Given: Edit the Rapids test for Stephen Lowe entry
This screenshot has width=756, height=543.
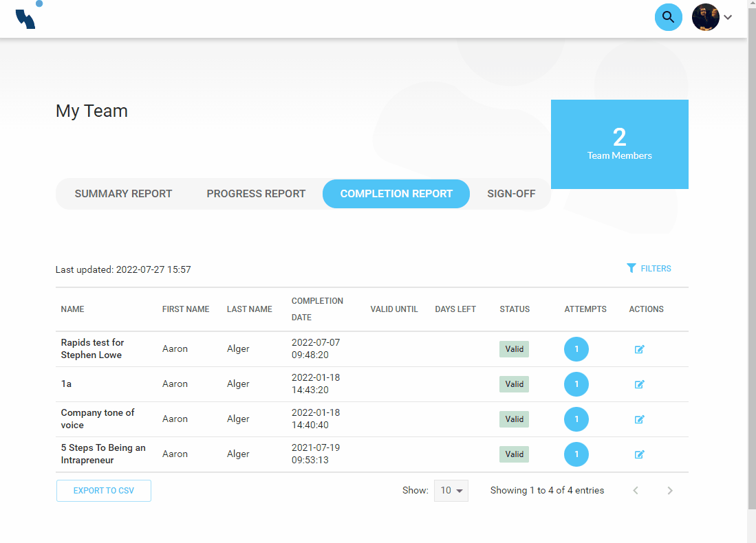Looking at the screenshot, I should (639, 349).
